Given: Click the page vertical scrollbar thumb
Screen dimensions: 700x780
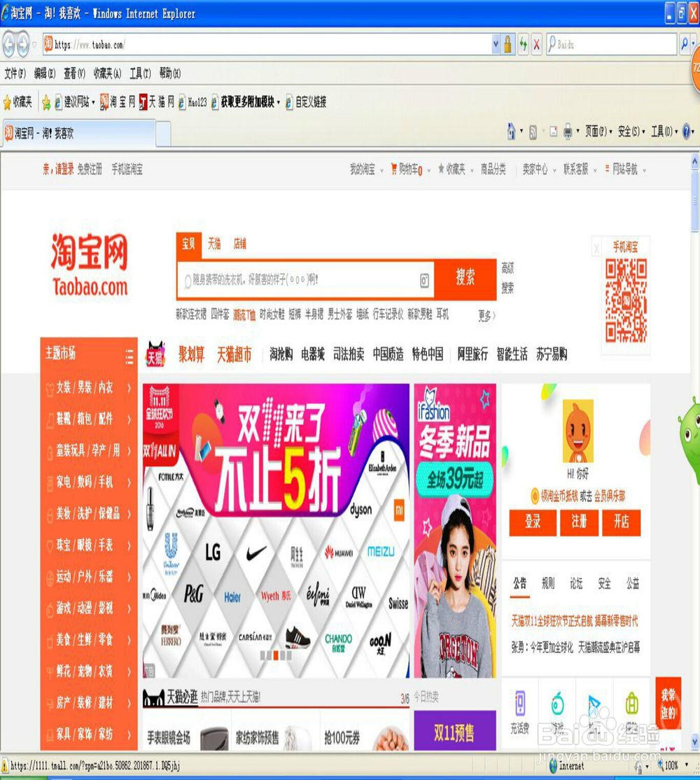Looking at the screenshot, I should tap(694, 202).
